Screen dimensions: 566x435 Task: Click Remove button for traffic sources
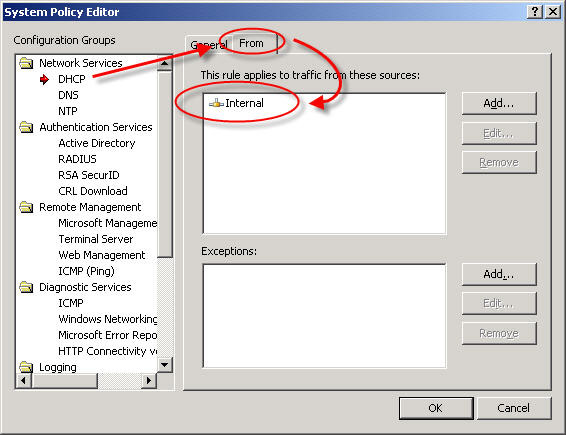coord(499,162)
